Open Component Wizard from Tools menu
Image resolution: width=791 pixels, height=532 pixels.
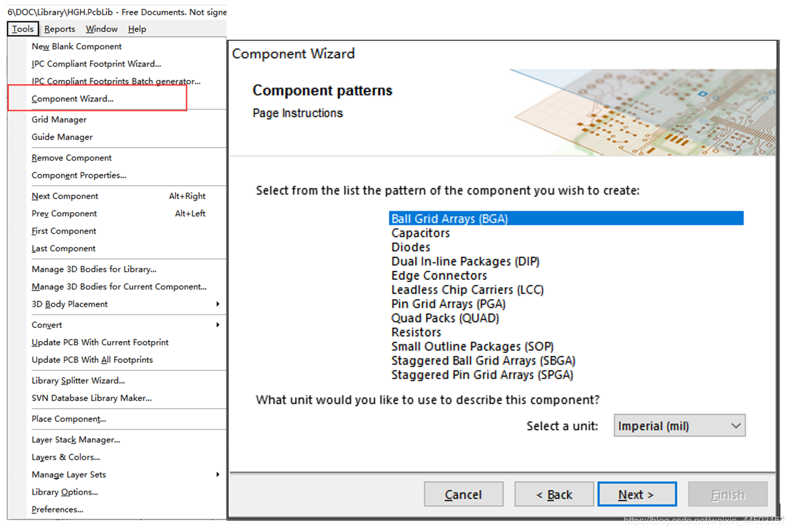tap(72, 98)
